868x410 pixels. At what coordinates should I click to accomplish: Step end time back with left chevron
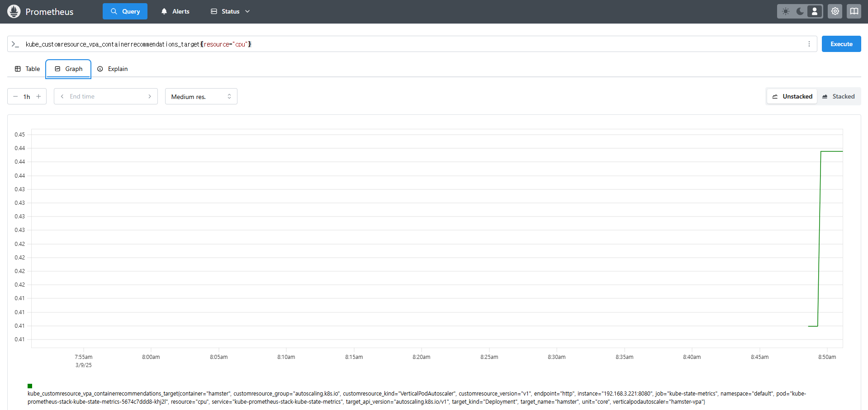point(62,96)
